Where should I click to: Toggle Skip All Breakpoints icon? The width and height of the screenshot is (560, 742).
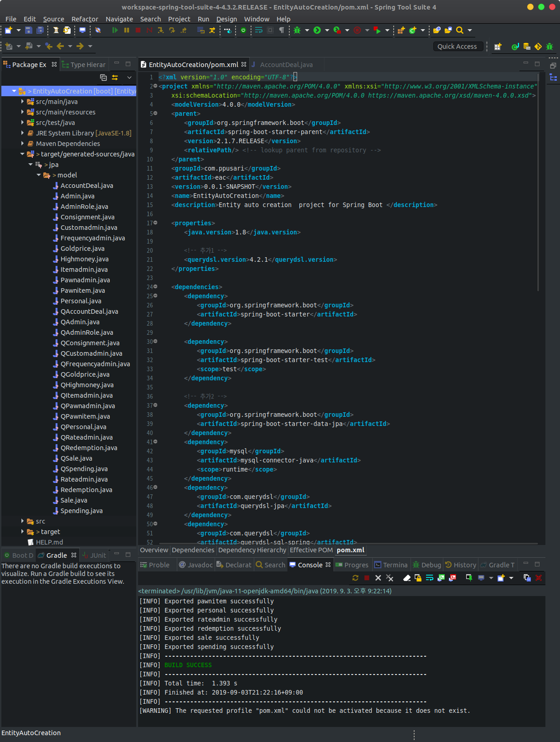tap(98, 30)
